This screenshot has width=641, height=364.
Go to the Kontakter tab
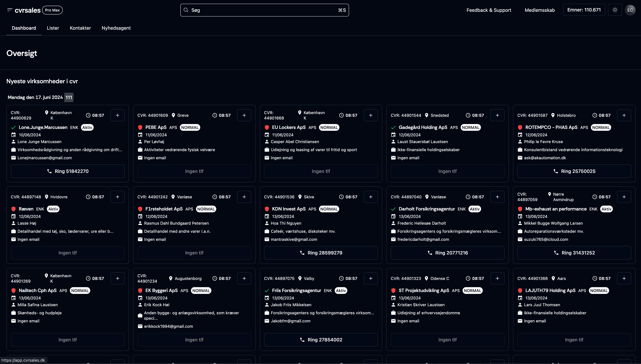coord(80,28)
